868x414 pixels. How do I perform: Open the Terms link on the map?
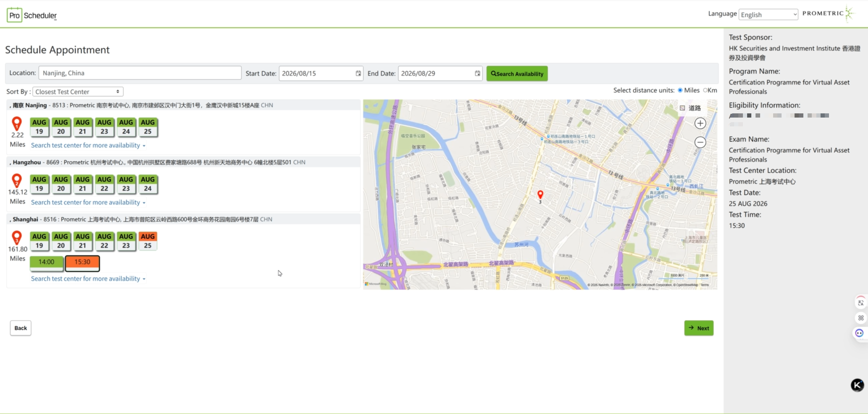[705, 285]
